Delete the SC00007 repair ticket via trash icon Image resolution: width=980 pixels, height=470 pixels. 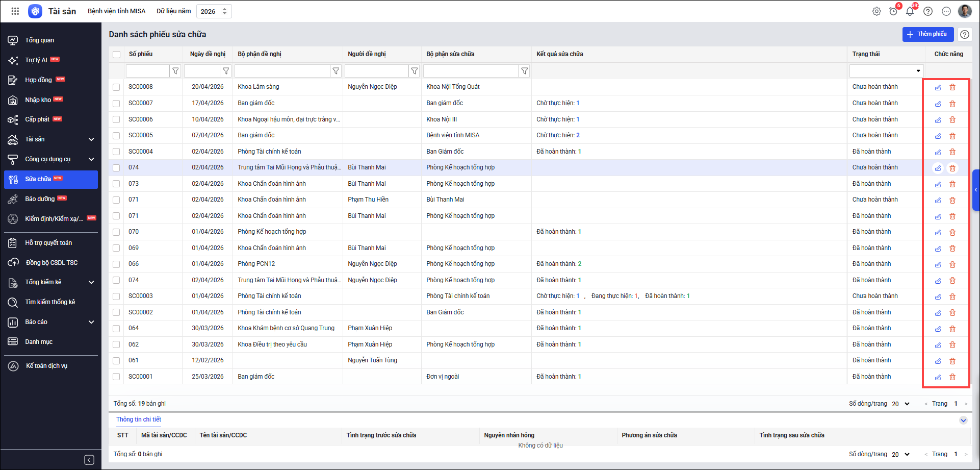point(952,104)
